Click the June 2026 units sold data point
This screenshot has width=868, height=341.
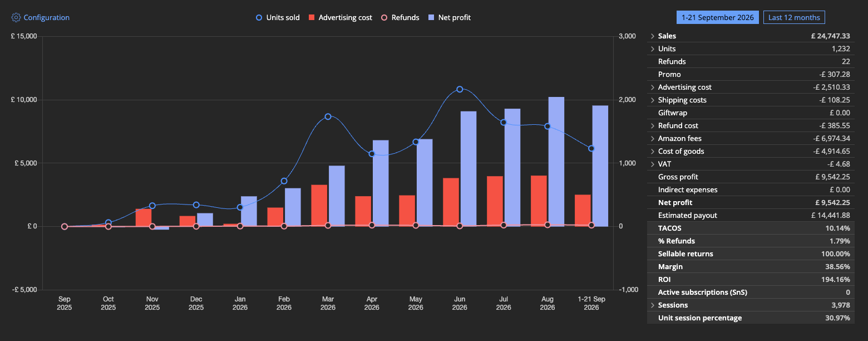point(460,89)
